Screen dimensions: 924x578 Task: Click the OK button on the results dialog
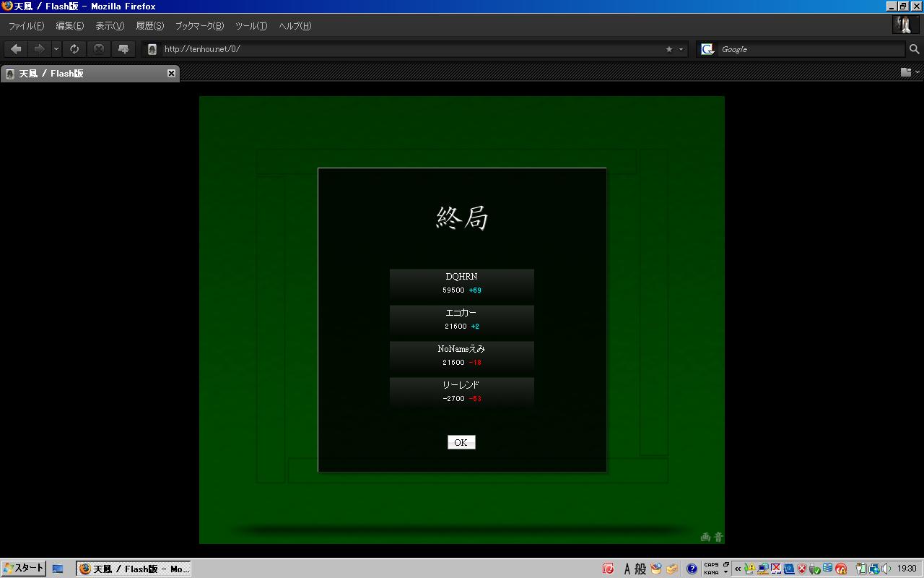[x=461, y=442]
